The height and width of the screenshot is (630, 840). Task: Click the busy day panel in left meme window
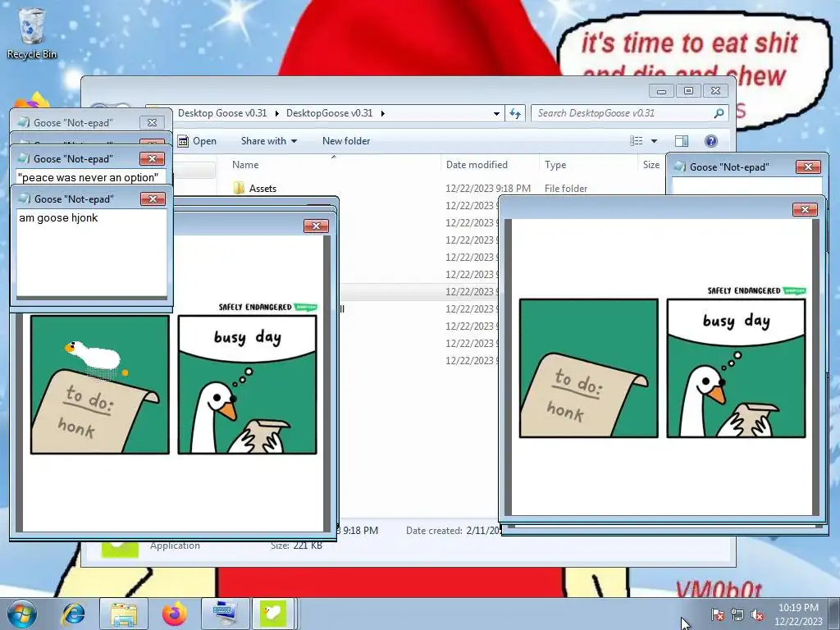point(247,384)
